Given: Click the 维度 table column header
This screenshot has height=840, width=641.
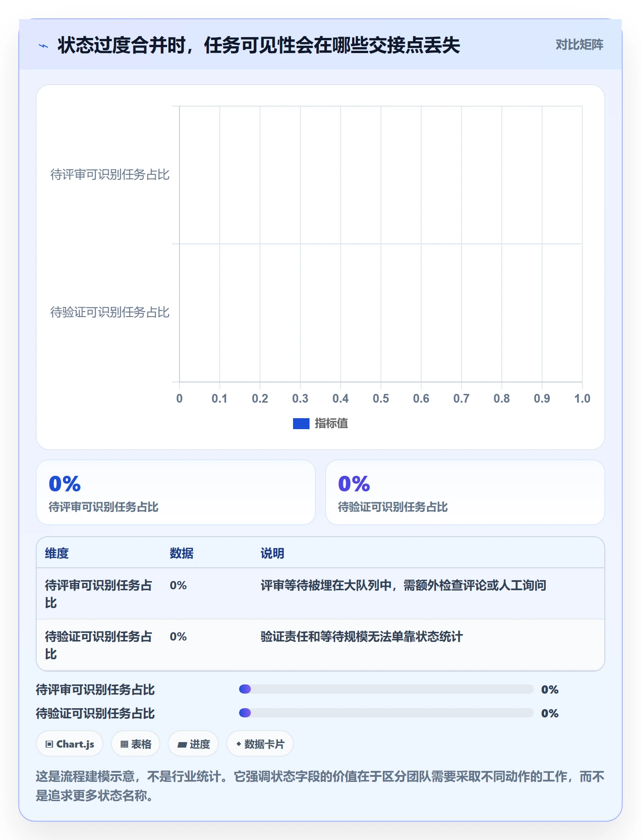Looking at the screenshot, I should point(57,554).
